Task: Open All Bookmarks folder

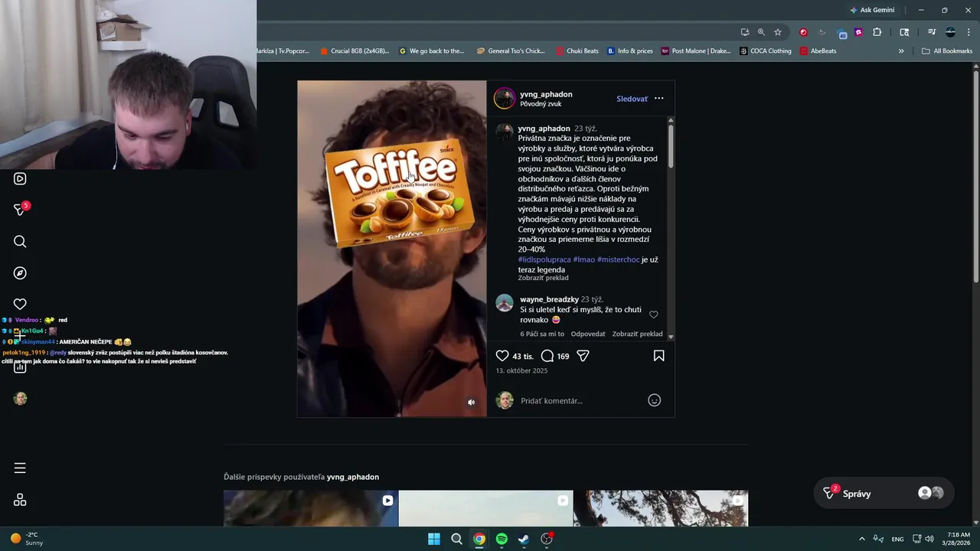Action: click(x=947, y=51)
